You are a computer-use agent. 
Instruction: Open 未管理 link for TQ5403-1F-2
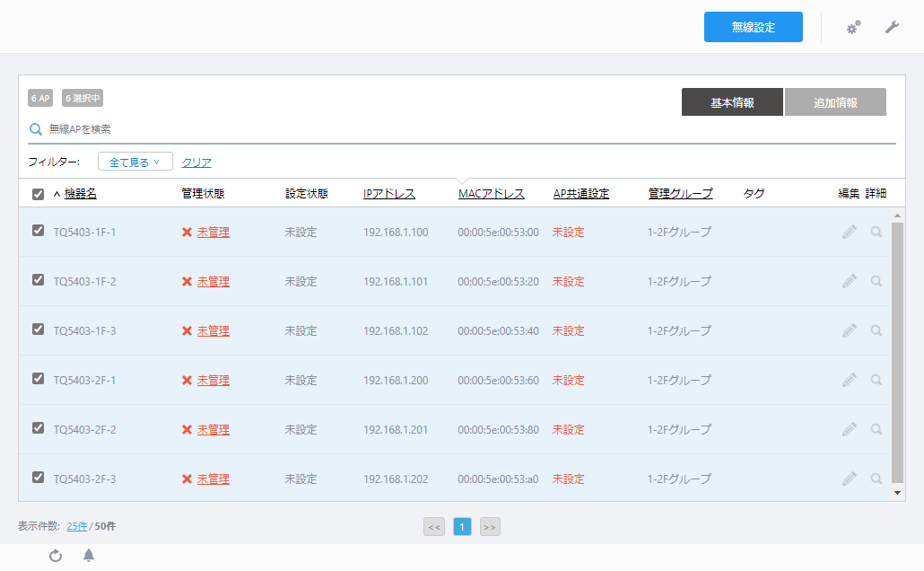click(x=213, y=282)
